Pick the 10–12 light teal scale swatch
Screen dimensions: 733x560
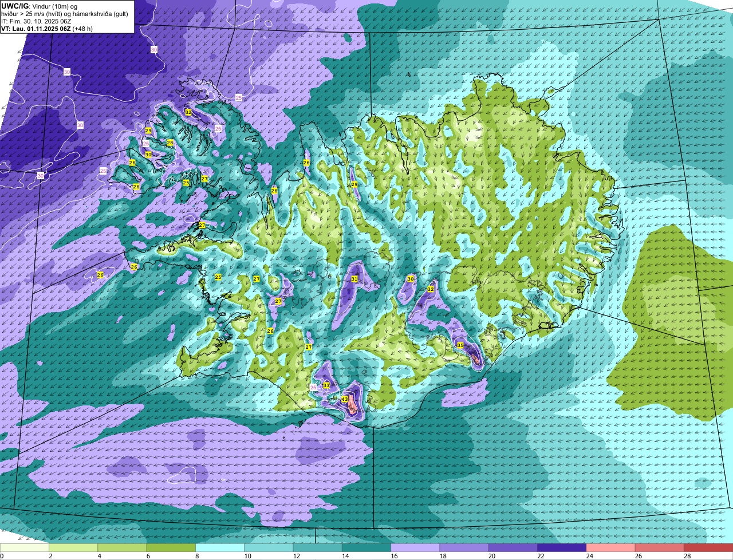coord(269,547)
